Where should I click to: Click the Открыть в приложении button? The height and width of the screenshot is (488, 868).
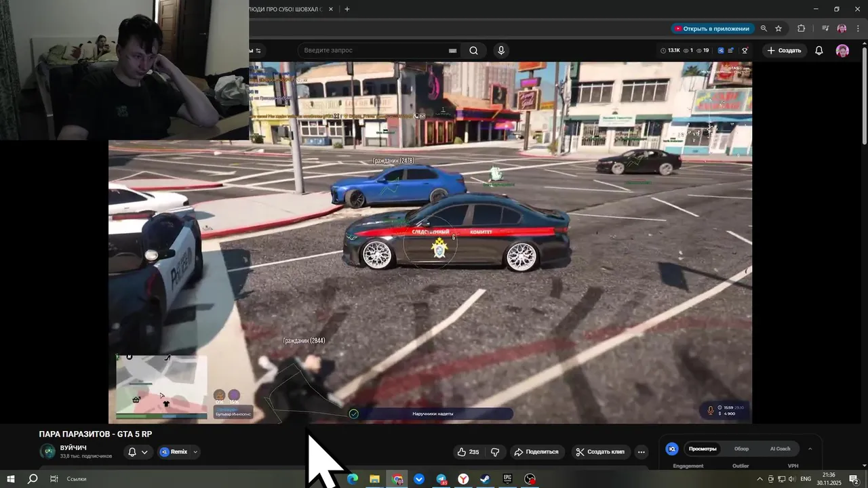[712, 28]
